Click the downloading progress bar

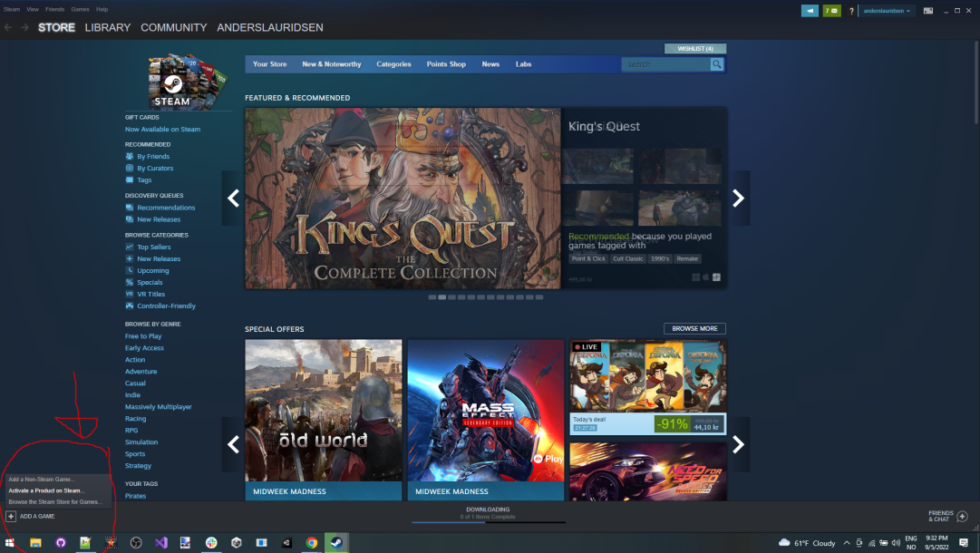488,521
